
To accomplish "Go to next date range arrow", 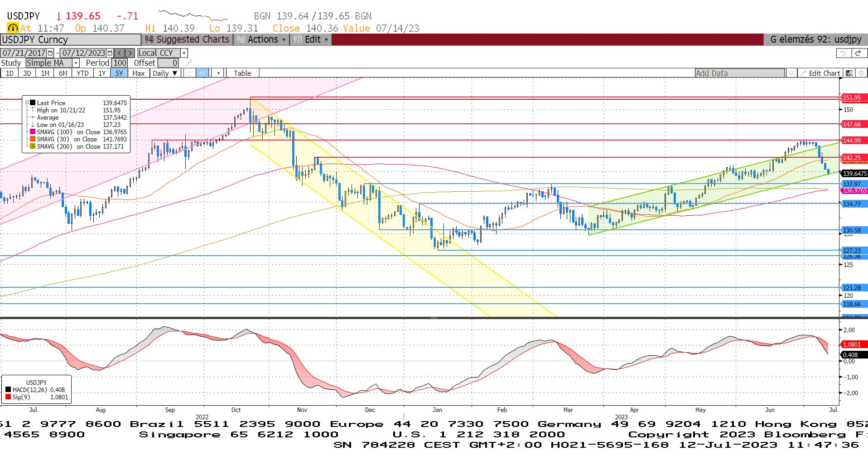I will tap(130, 53).
